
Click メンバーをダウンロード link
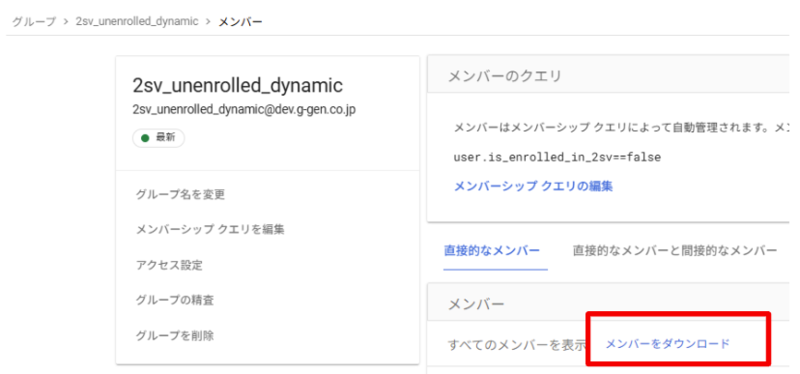(667, 344)
